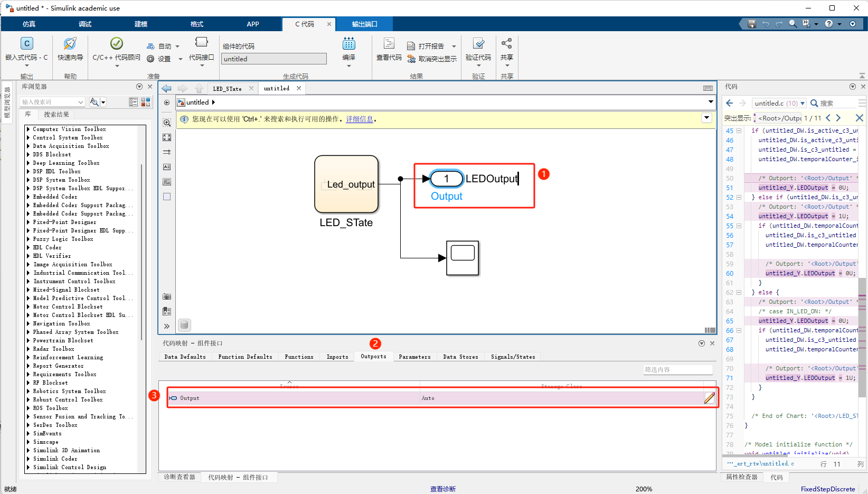868x494 pixels.
Task: Go back in code panel history
Action: tap(730, 103)
